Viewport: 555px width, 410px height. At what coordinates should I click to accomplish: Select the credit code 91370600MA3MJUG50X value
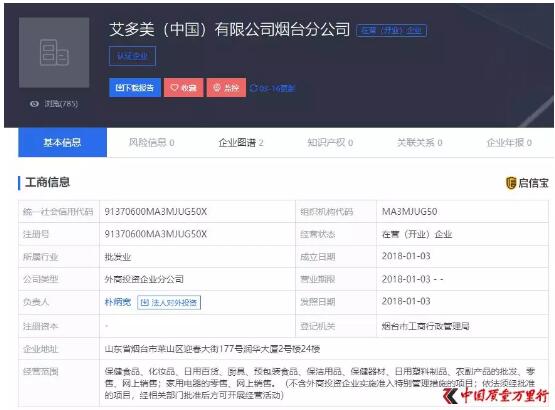pyautogui.click(x=156, y=212)
